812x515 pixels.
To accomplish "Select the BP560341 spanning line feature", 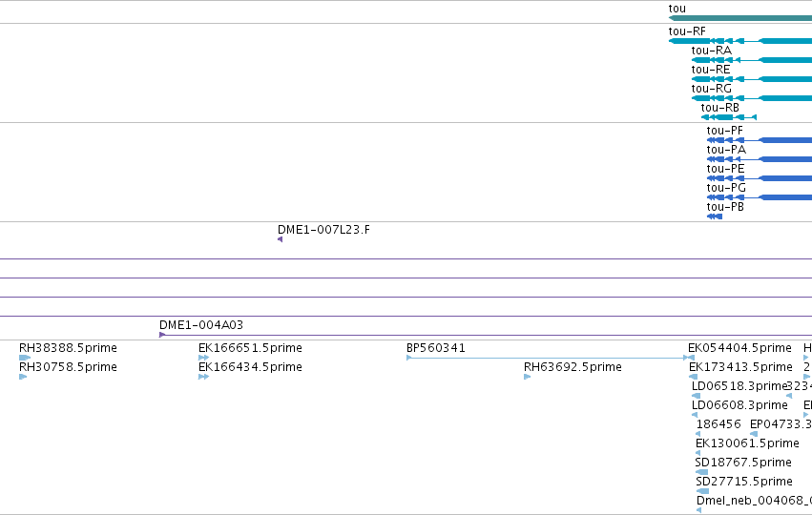I will (x=550, y=358).
